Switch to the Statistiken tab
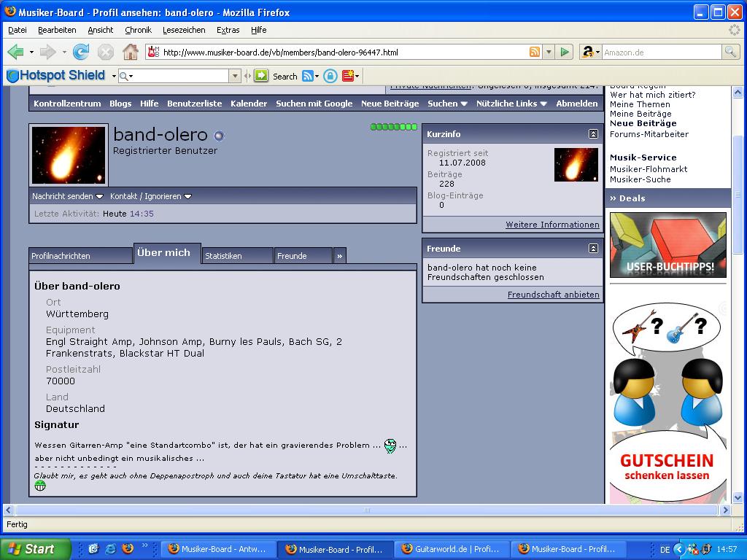The width and height of the screenshot is (747, 560). 238,256
